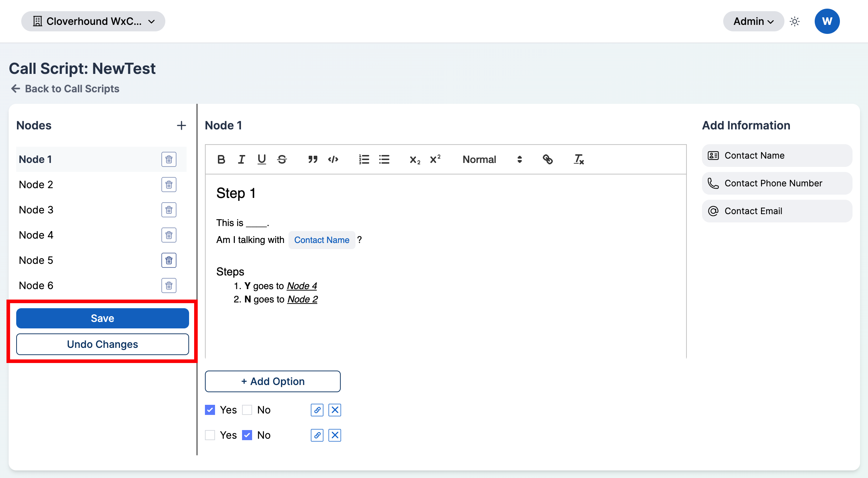Remove the first Yes option
The image size is (868, 478).
pos(335,410)
